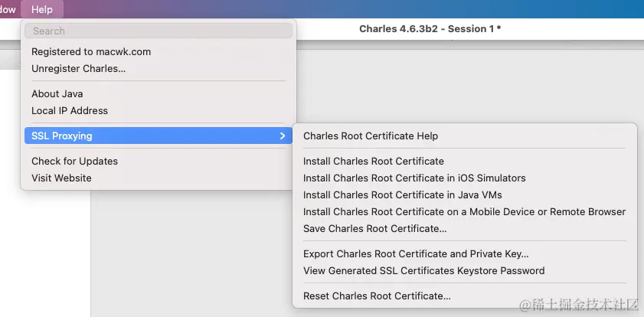The height and width of the screenshot is (317, 644).
Task: Open About Java menu item
Action: [57, 94]
